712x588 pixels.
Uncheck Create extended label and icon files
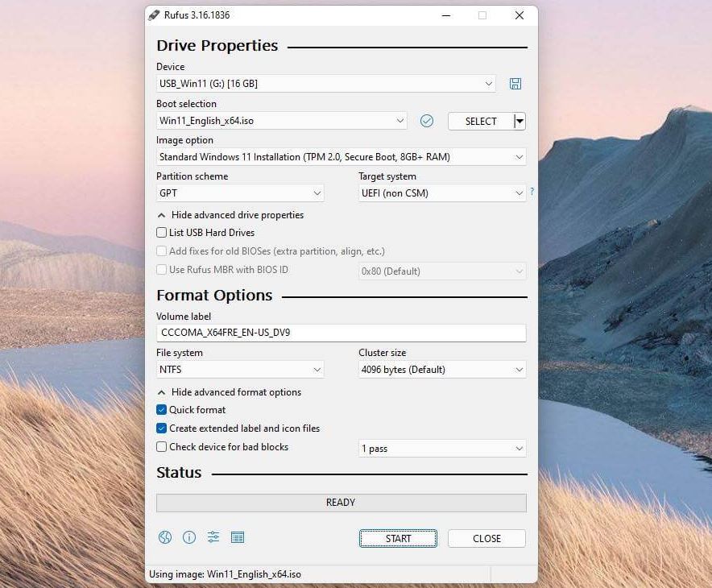click(x=161, y=429)
